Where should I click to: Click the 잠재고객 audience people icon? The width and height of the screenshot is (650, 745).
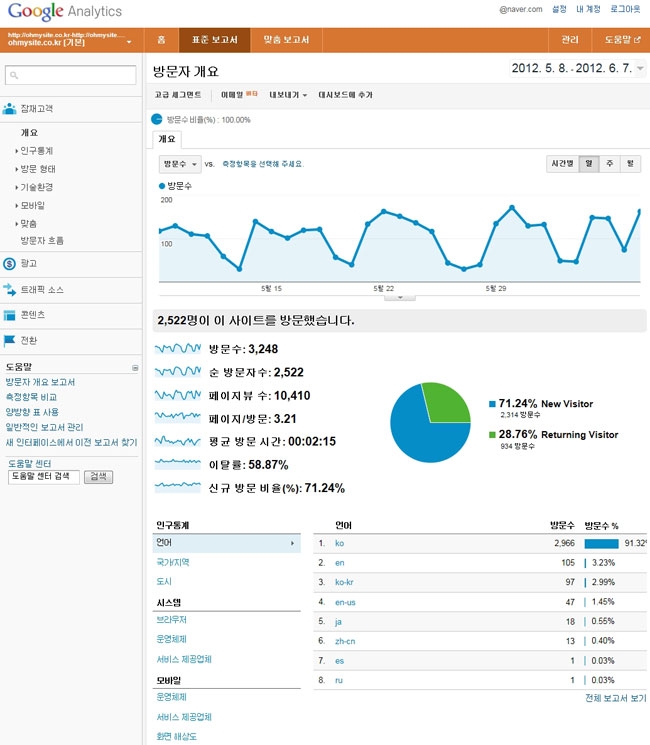click(10, 109)
